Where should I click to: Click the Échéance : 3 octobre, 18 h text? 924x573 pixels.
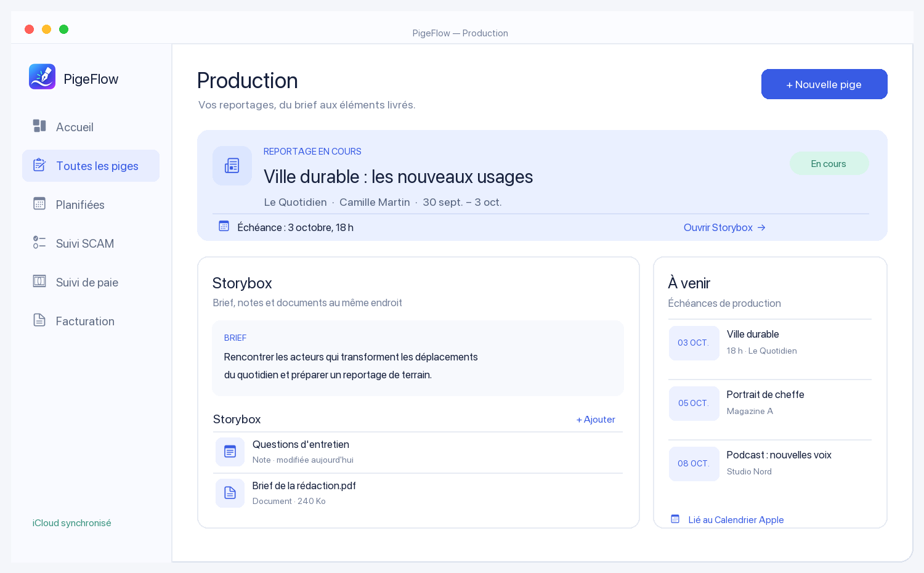click(296, 227)
